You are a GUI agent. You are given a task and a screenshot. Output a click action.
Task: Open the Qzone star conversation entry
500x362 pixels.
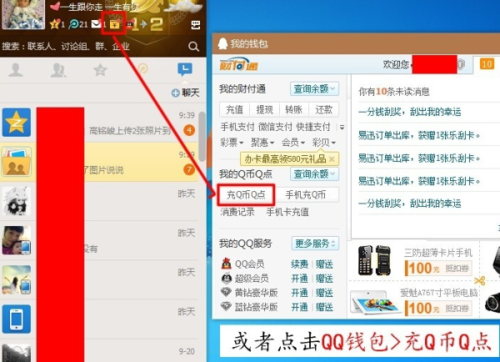(100, 122)
